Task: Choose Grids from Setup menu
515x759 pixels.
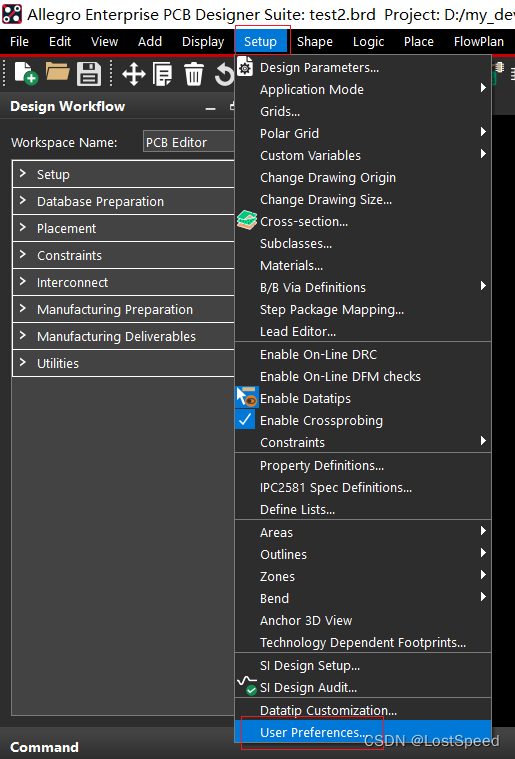Action: tap(363, 112)
